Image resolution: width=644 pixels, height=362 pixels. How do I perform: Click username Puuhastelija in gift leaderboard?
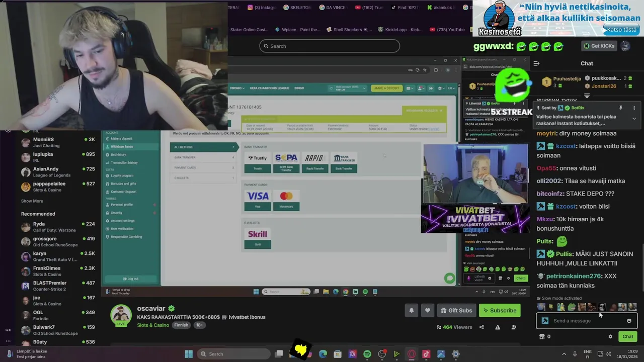tap(567, 79)
